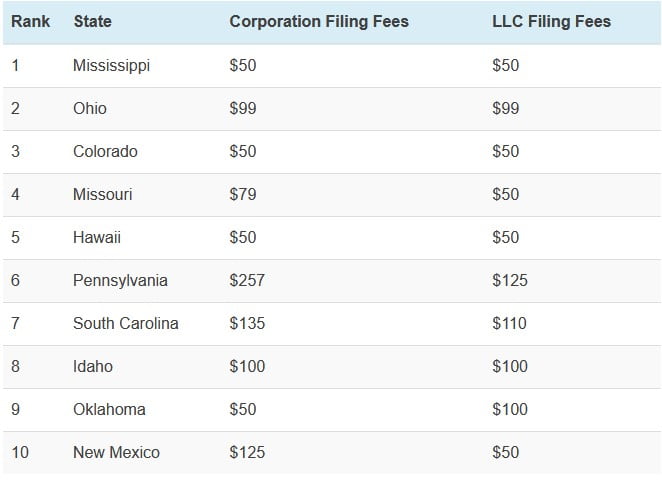Select the Ohio state cell
The width and height of the screenshot is (662, 480).
point(90,108)
